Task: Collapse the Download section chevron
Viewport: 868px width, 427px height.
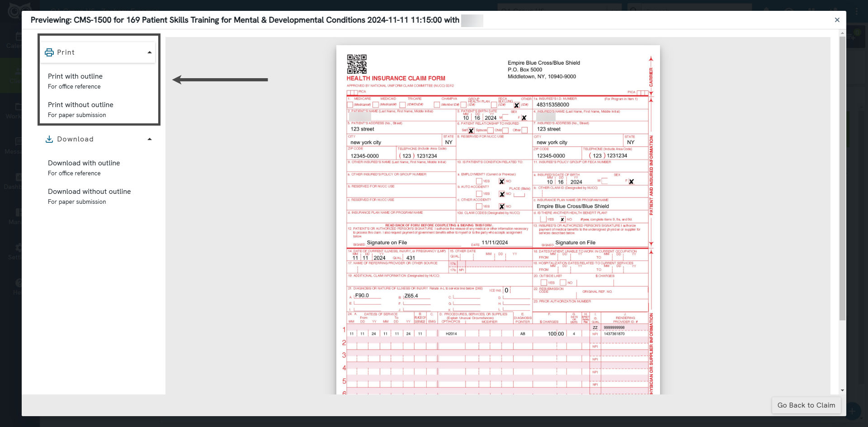Action: (x=149, y=139)
